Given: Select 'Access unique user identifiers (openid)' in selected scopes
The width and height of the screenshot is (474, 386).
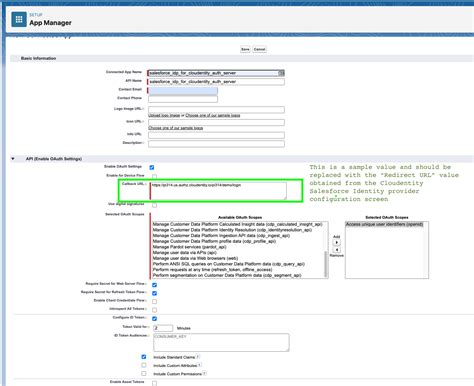Looking at the screenshot, I should coord(384,224).
